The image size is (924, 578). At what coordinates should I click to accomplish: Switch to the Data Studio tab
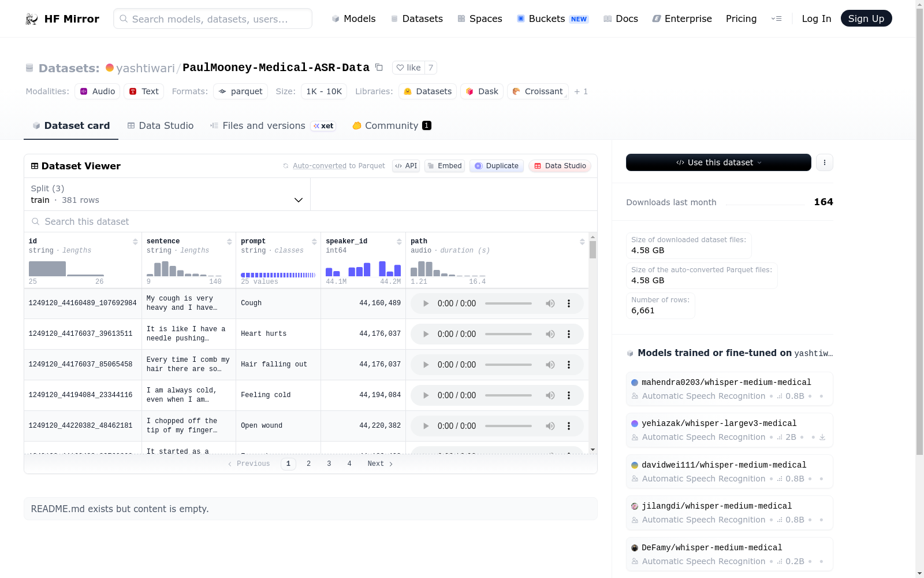tap(161, 125)
